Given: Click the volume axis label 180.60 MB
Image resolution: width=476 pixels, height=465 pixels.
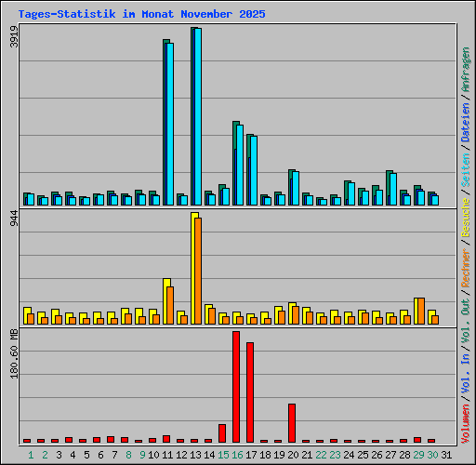Looking at the screenshot, I should click(14, 353).
